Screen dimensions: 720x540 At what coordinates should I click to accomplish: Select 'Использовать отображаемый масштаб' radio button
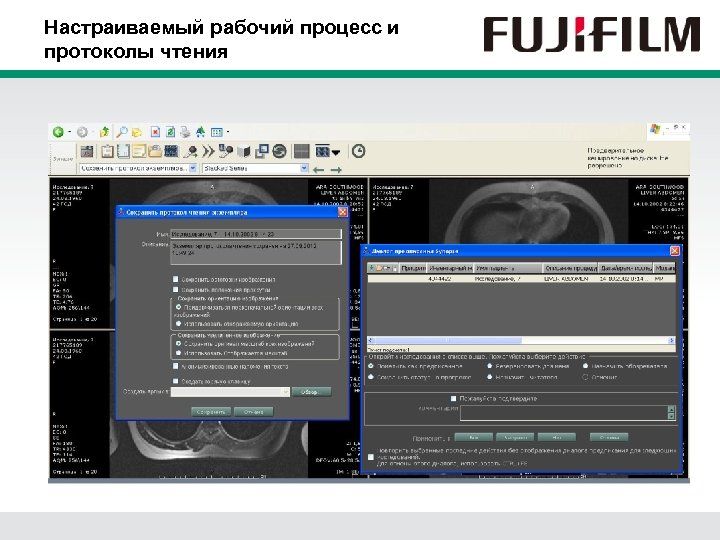coord(179,353)
